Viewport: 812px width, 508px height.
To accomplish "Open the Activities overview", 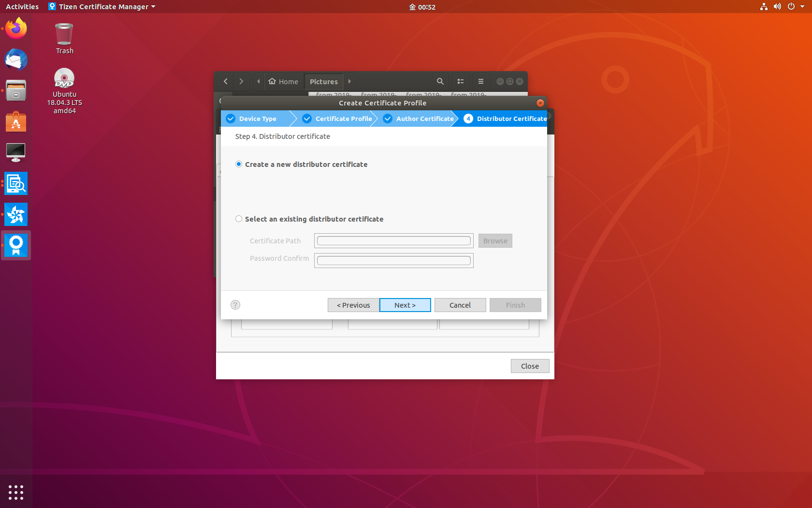I will tap(22, 7).
